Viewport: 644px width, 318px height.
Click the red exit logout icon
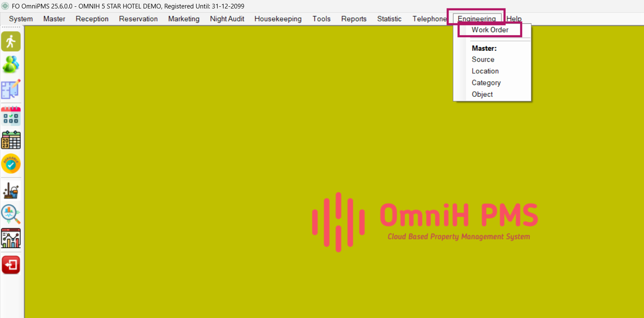11,265
